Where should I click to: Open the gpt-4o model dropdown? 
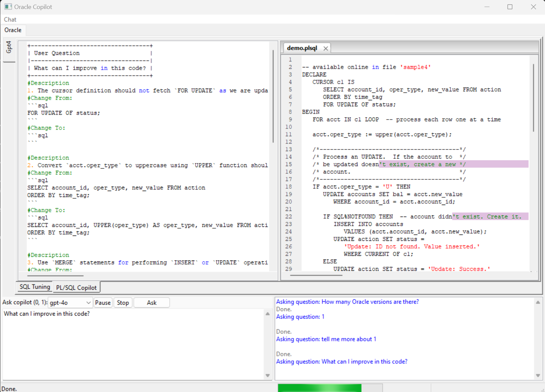(88, 303)
